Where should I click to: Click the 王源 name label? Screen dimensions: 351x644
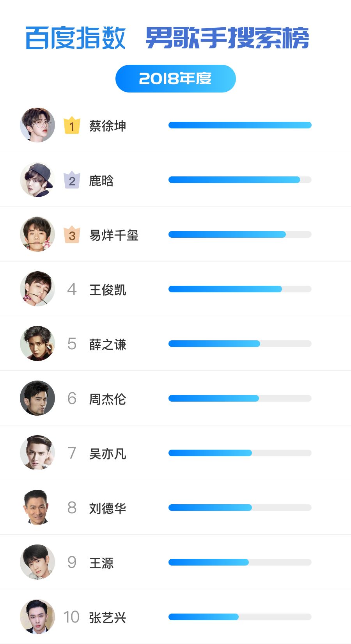(101, 563)
